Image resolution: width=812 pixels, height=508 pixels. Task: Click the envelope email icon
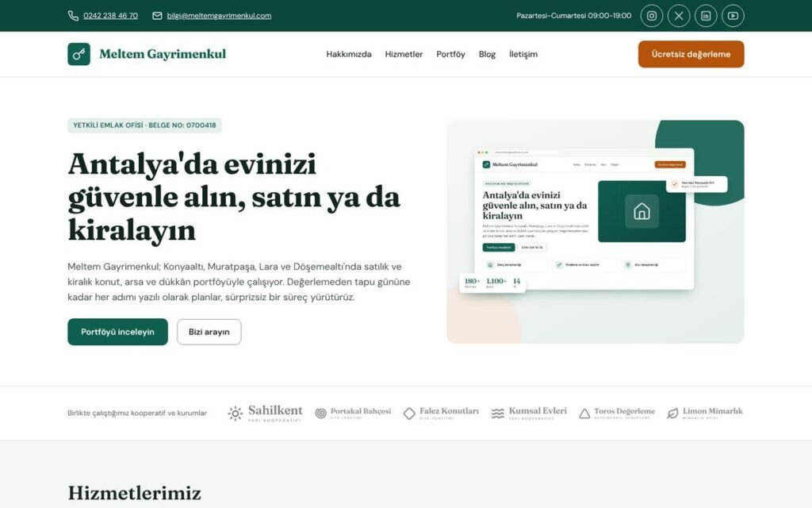tap(158, 16)
